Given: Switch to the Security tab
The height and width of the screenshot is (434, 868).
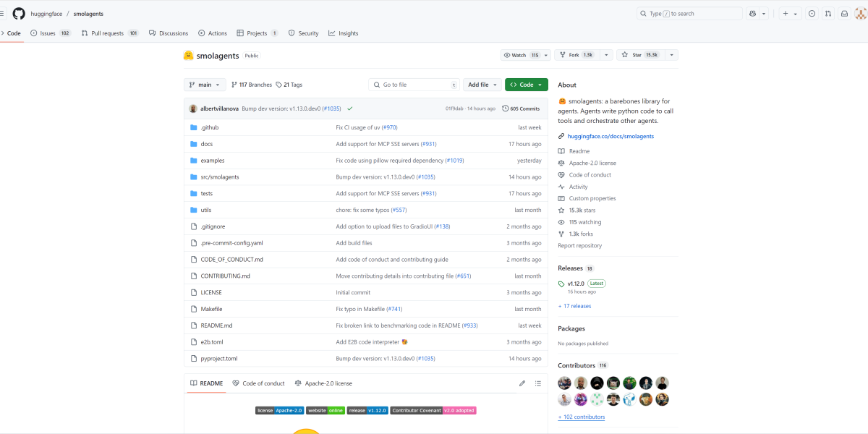Looking at the screenshot, I should coord(304,33).
